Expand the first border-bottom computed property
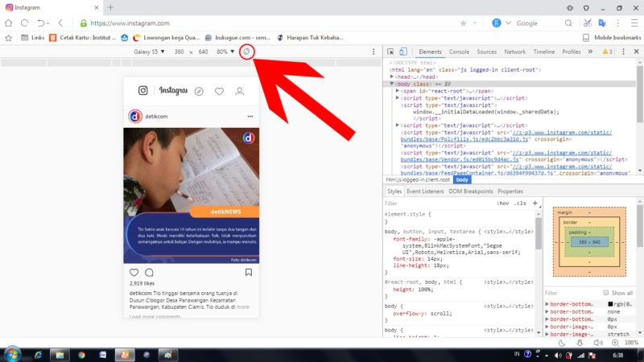This screenshot has width=644, height=362. pyautogui.click(x=547, y=304)
